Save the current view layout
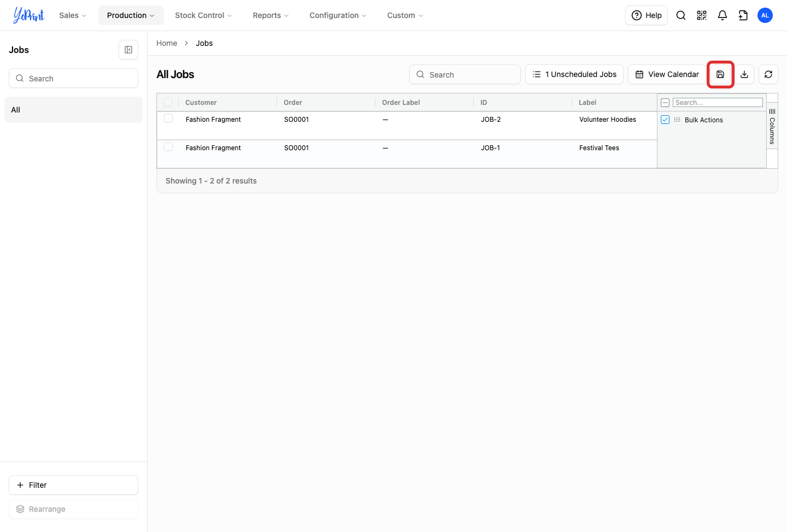787x532 pixels. click(x=720, y=74)
